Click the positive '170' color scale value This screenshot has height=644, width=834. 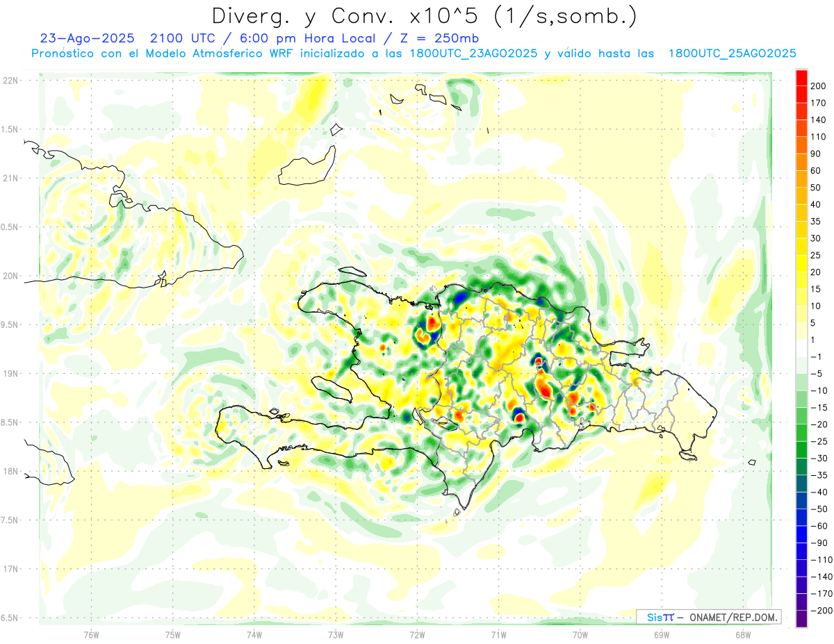tap(819, 103)
